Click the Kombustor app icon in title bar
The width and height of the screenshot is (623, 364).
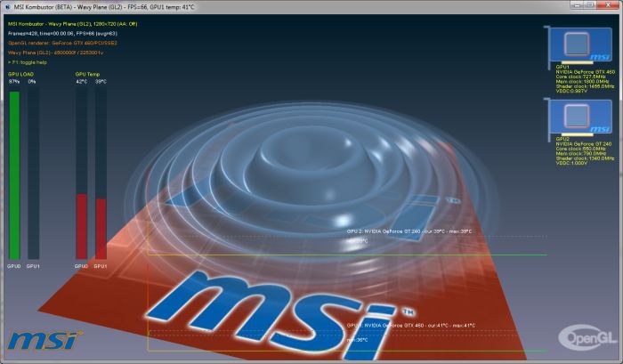click(8, 7)
